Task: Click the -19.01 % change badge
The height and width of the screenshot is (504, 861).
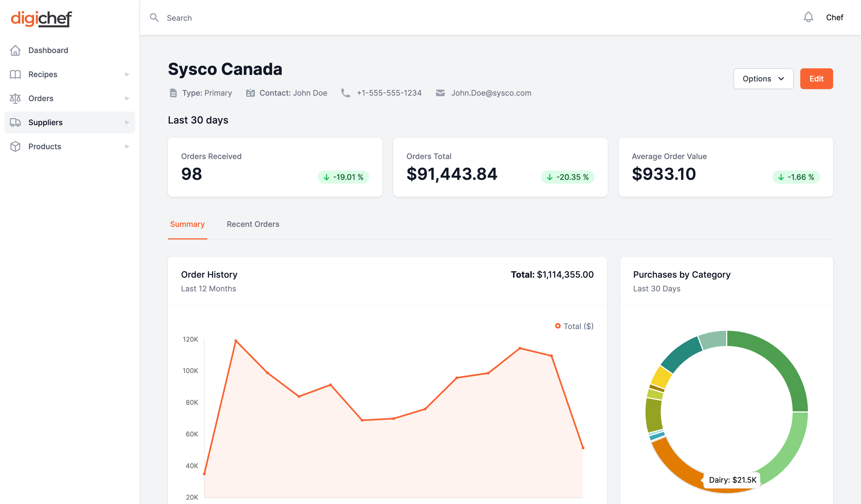Action: point(343,177)
